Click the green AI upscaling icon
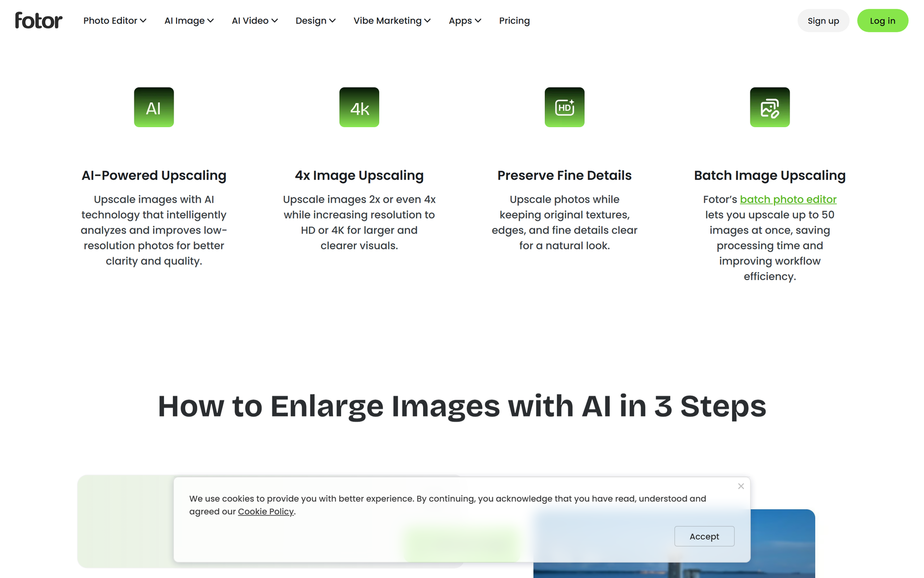 (x=154, y=107)
